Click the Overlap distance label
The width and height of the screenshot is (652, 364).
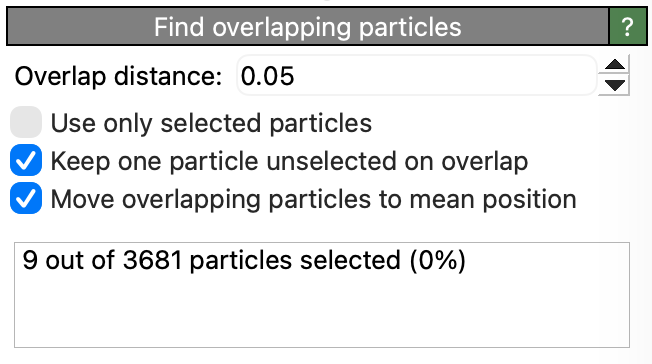point(119,77)
